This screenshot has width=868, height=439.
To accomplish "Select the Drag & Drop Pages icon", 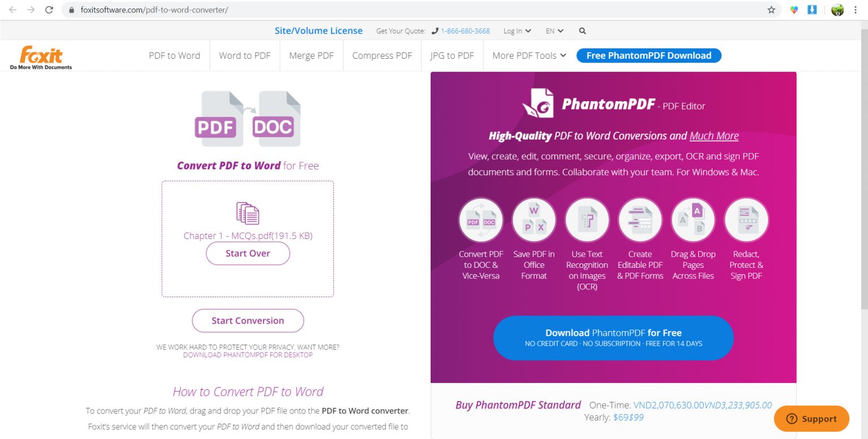I will click(x=693, y=220).
